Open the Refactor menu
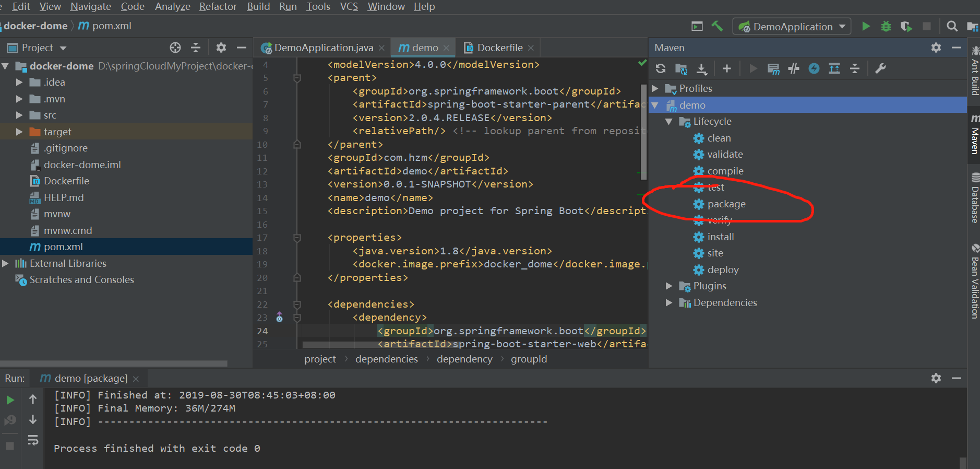The width and height of the screenshot is (980, 469). 218,6
